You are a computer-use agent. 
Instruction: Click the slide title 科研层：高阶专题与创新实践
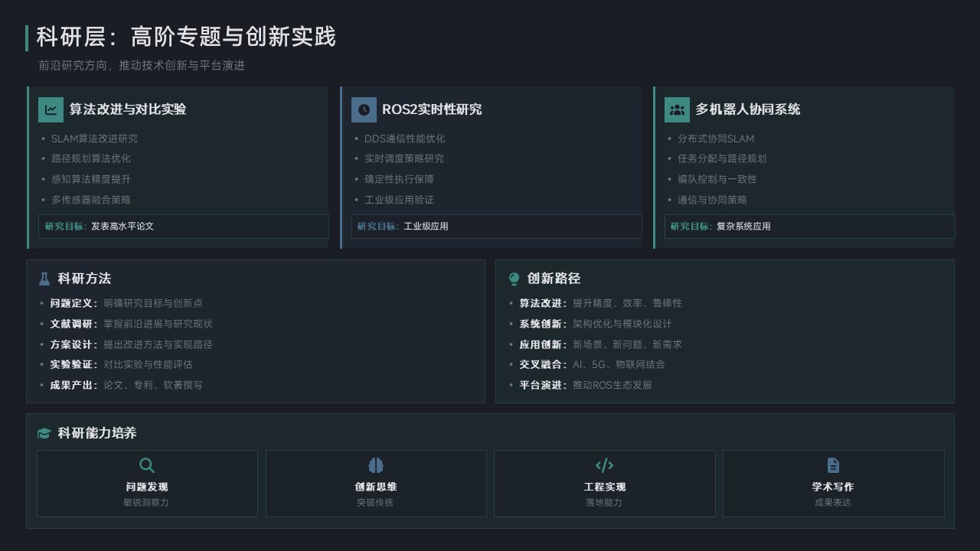[x=186, y=37]
